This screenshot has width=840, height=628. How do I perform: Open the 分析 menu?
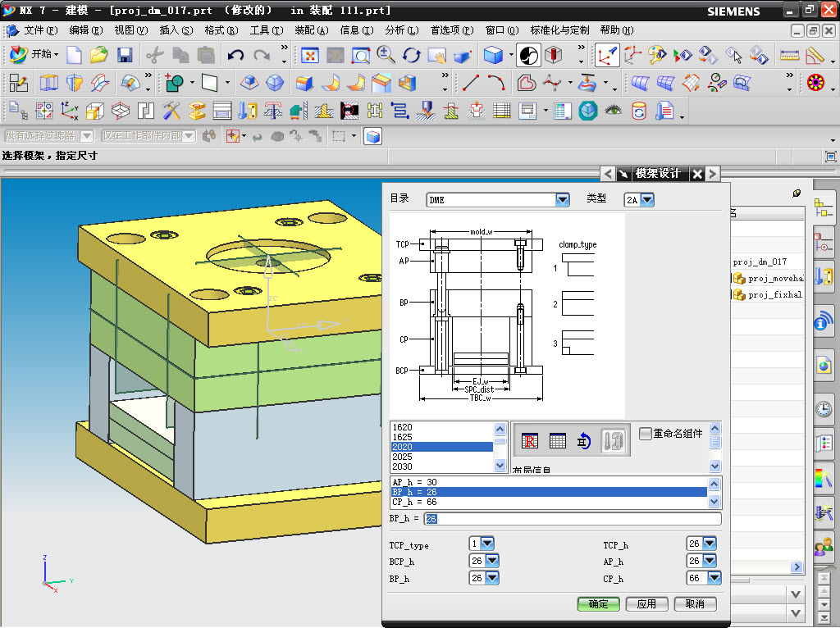pos(401,30)
